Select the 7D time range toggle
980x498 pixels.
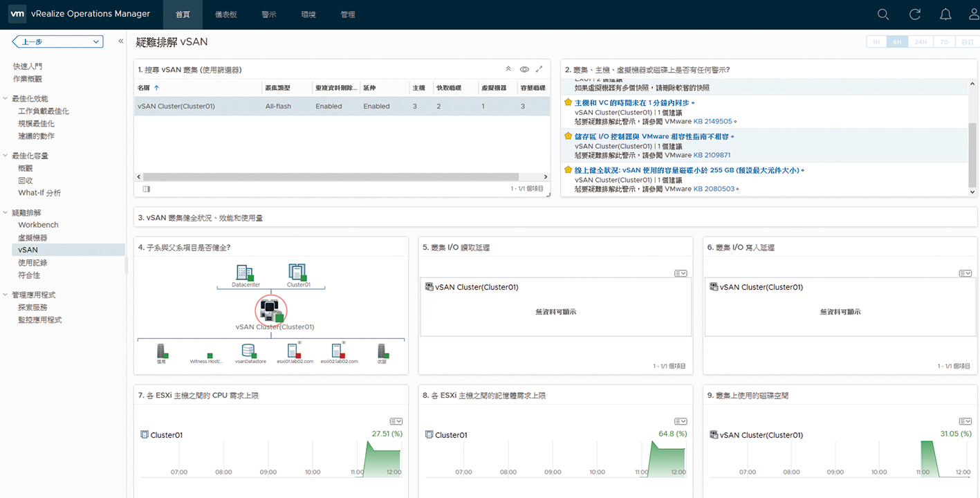coord(944,42)
